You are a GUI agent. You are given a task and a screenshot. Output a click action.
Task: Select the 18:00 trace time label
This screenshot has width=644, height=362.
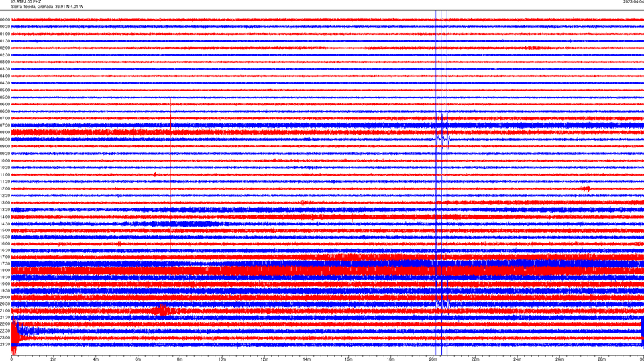click(x=5, y=270)
